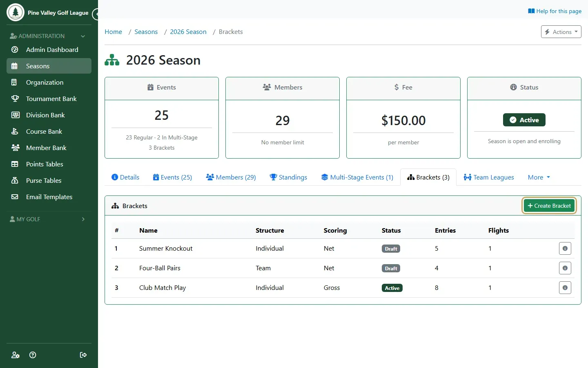The height and width of the screenshot is (368, 588).
Task: Click the Team structure cell
Action: click(263, 268)
